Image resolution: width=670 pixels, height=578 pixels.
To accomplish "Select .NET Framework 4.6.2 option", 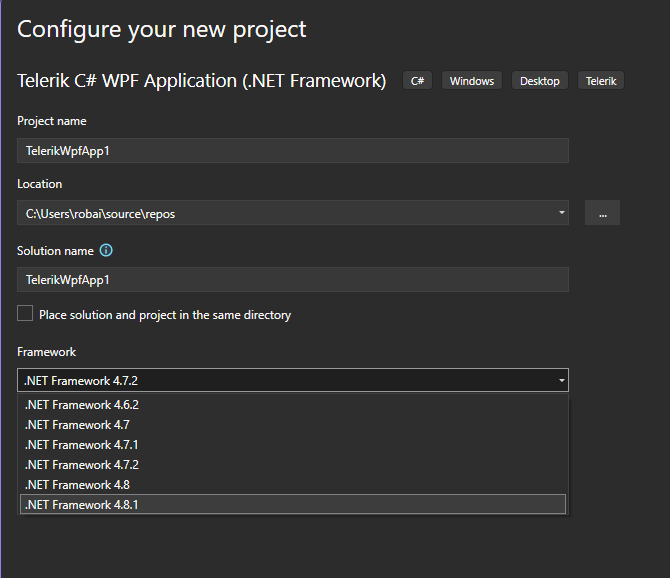I will pyautogui.click(x=82, y=405).
